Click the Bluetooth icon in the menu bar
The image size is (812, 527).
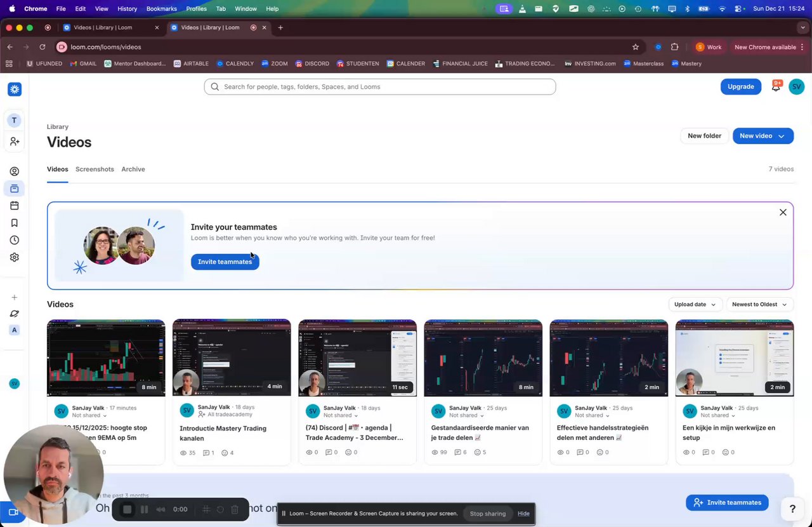point(688,9)
